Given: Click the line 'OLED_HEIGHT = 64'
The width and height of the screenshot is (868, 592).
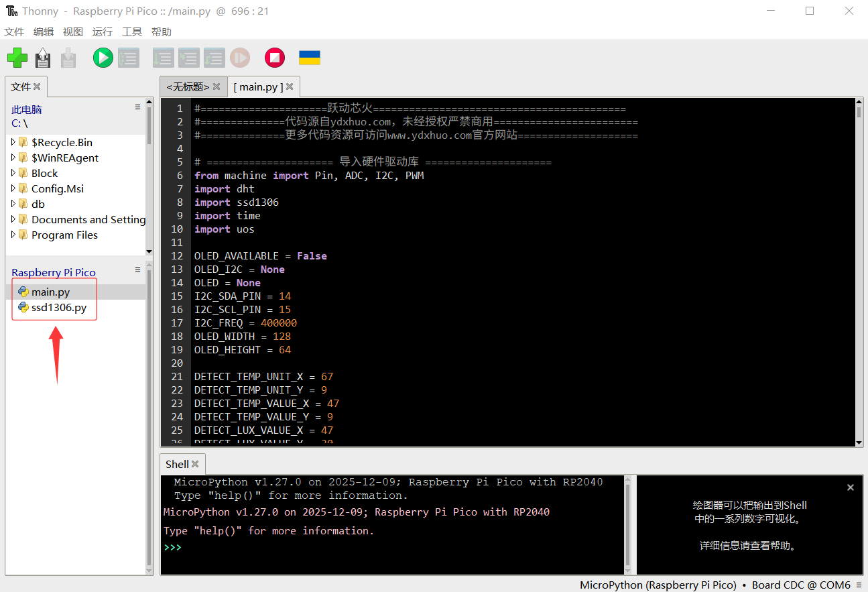Looking at the screenshot, I should click(243, 350).
